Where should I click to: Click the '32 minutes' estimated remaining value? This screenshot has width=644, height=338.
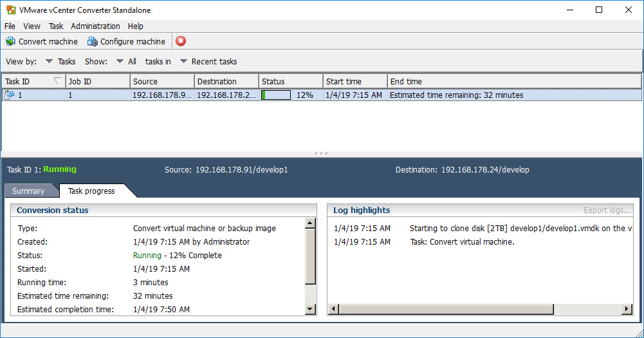(x=152, y=296)
